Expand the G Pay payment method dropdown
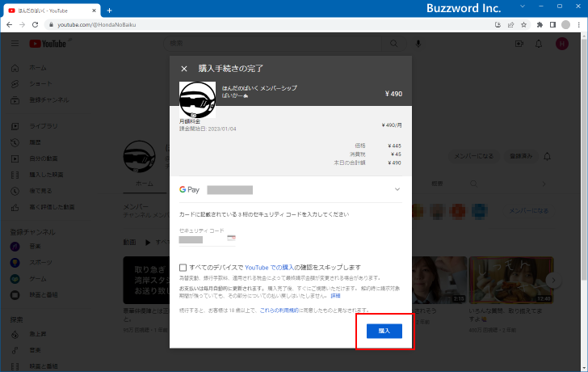Viewport: 588px width, 372px height. [397, 189]
